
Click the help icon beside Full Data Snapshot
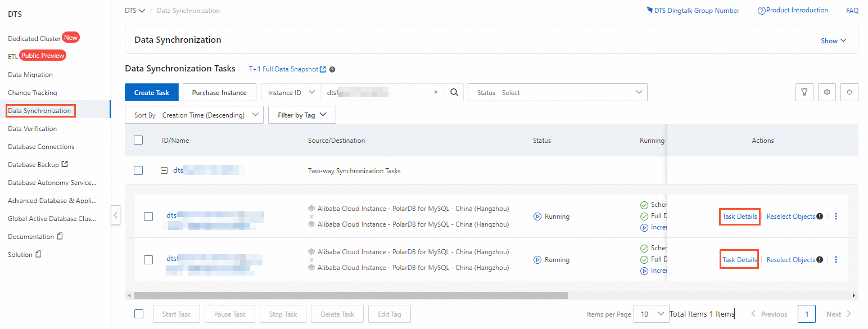click(x=332, y=70)
